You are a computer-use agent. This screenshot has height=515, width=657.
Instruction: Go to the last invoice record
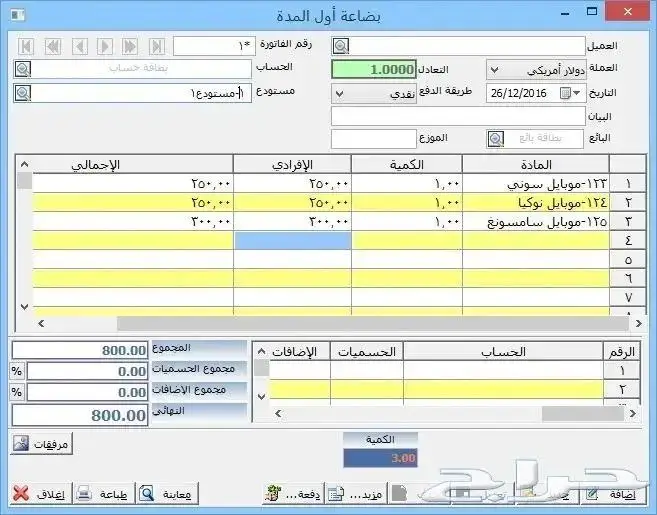click(x=157, y=46)
